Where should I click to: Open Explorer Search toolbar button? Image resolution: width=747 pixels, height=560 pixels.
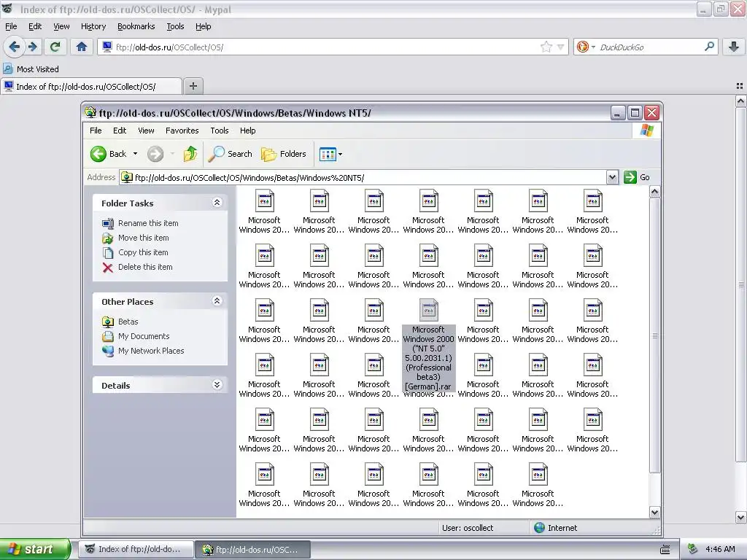click(x=231, y=154)
